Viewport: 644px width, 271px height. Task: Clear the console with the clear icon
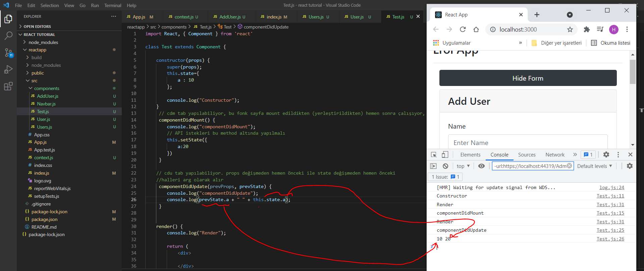coord(445,166)
